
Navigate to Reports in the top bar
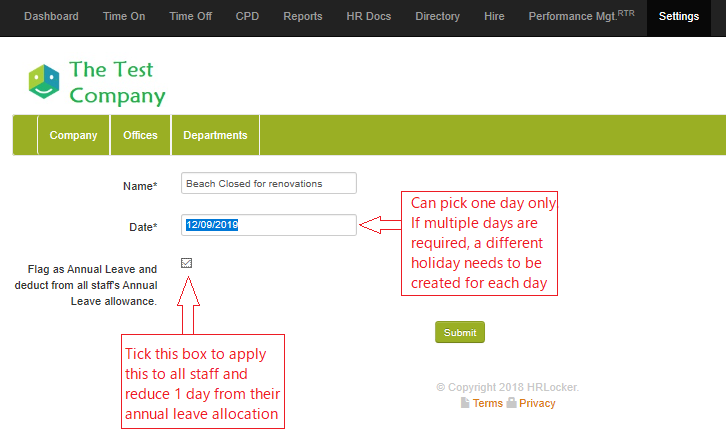[302, 17]
